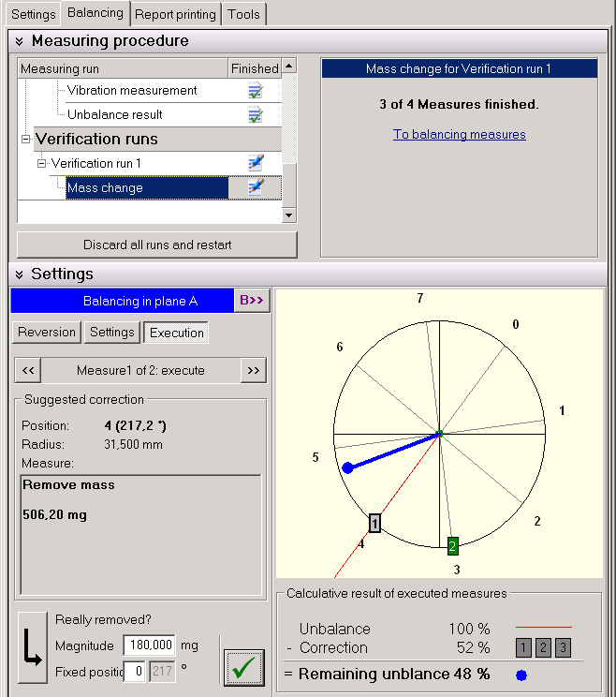Open the Tools tab
The height and width of the screenshot is (697, 616).
pos(243,14)
